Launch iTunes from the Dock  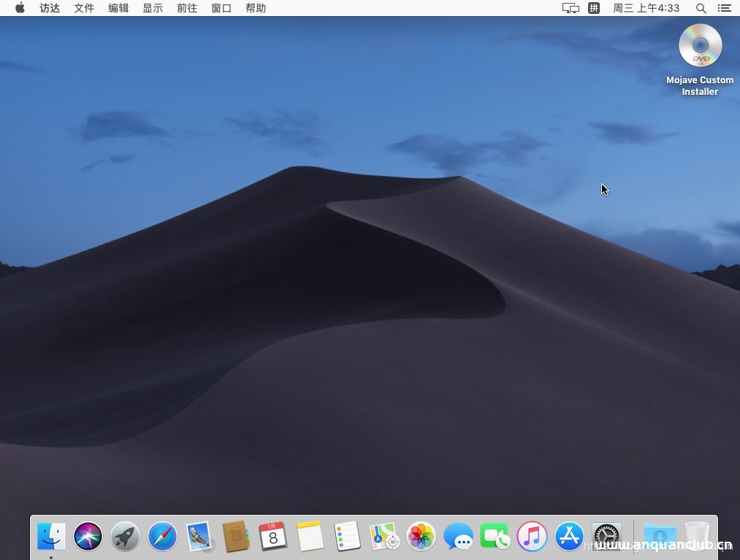[x=532, y=537]
